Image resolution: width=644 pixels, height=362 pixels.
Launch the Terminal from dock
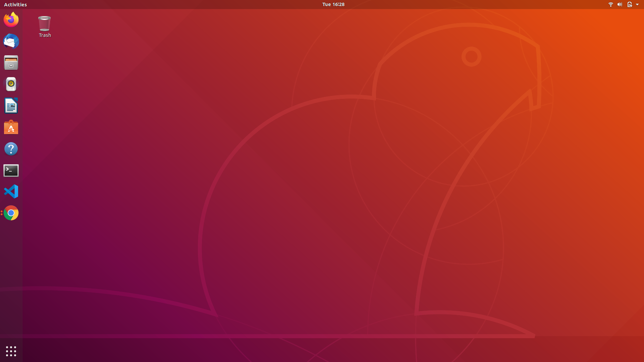[x=11, y=171]
